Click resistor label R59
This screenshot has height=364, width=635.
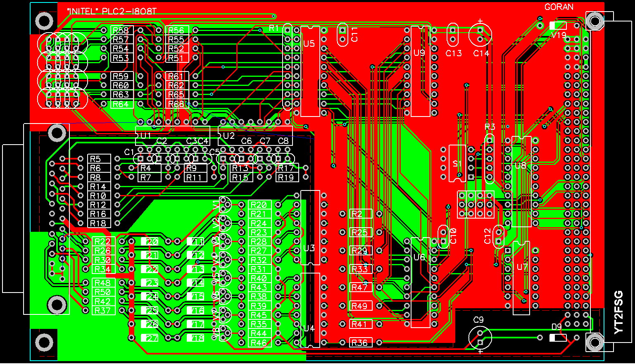coord(121,76)
